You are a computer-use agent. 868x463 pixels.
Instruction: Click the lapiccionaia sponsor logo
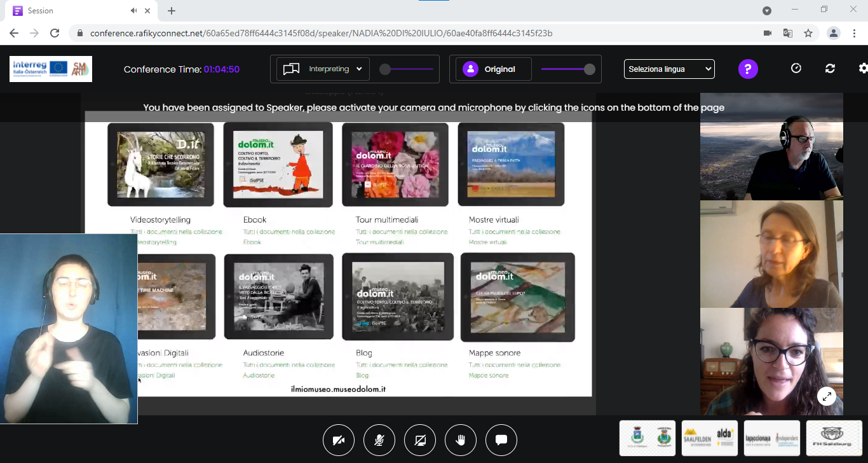coord(772,438)
